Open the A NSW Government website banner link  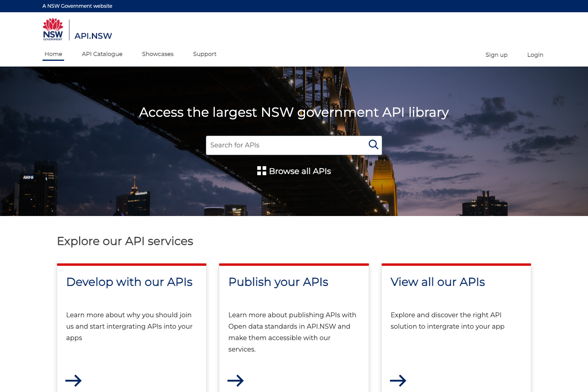click(77, 6)
